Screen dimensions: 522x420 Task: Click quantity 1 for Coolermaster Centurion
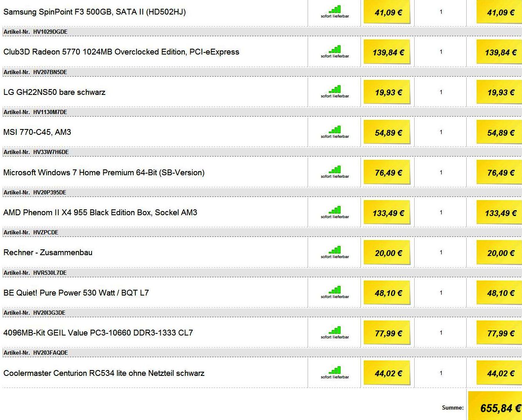(x=441, y=373)
